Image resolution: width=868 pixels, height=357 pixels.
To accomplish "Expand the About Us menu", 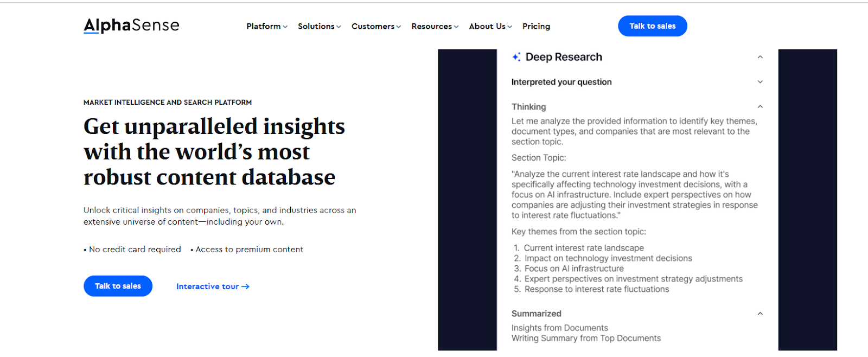I will pos(490,26).
